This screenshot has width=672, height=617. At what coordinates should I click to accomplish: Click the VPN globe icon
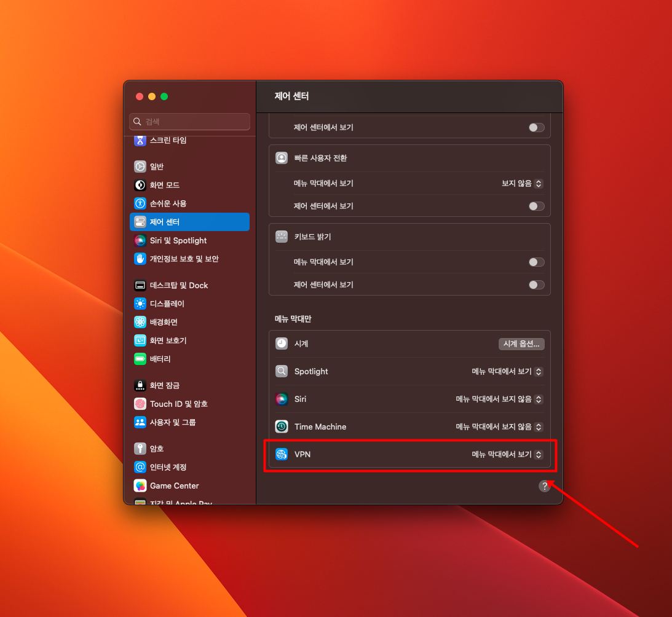tap(282, 454)
